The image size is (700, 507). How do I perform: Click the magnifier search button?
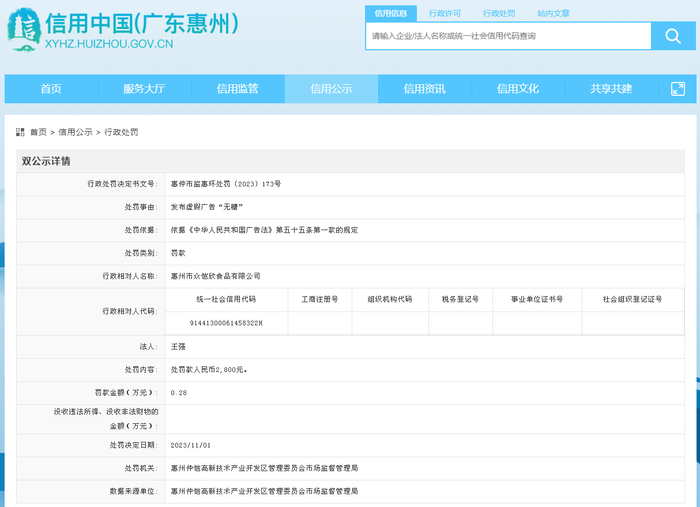(667, 36)
